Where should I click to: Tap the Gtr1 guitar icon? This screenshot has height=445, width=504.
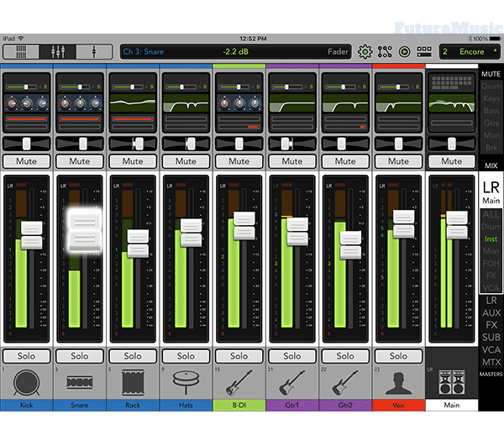291,382
